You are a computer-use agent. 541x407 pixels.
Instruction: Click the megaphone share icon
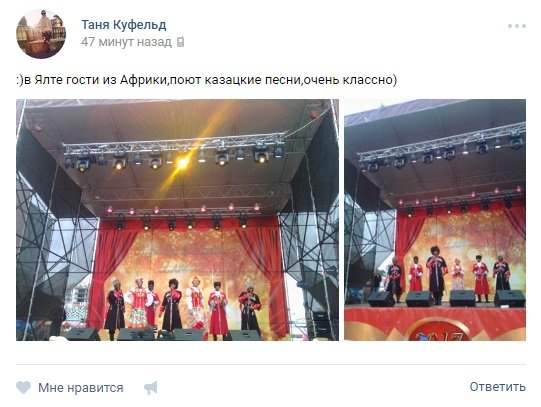pyautogui.click(x=151, y=388)
